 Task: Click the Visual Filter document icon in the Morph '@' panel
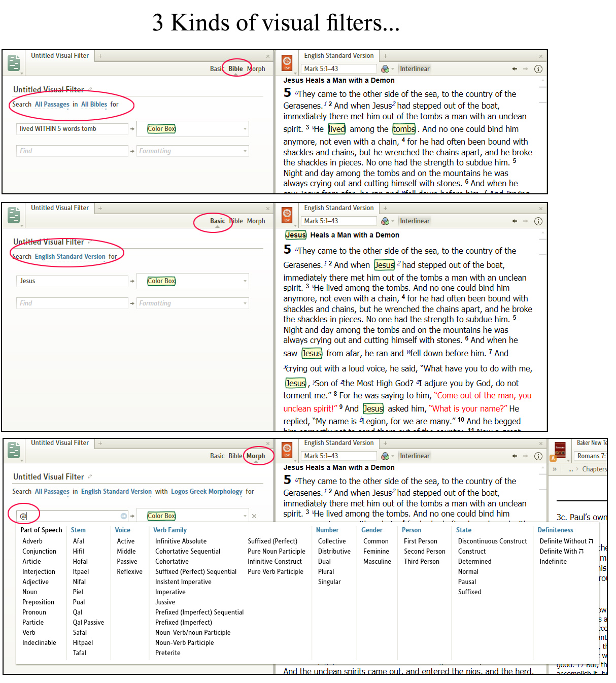[14, 450]
